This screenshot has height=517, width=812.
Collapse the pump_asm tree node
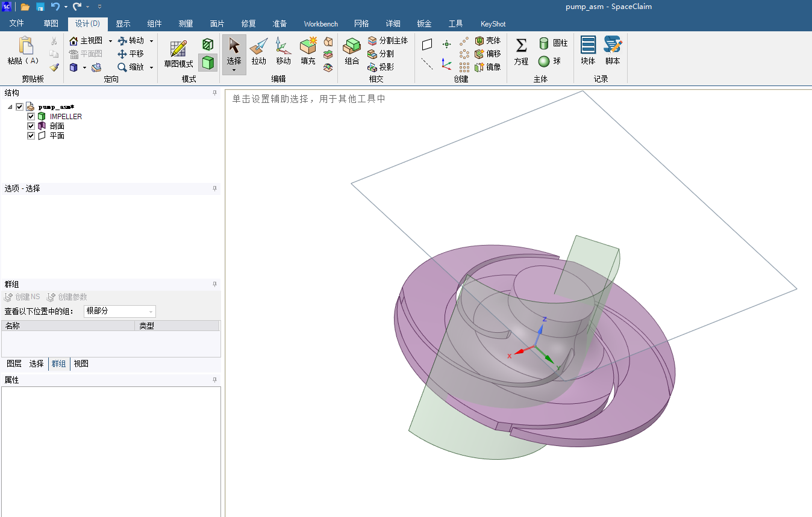[x=10, y=107]
